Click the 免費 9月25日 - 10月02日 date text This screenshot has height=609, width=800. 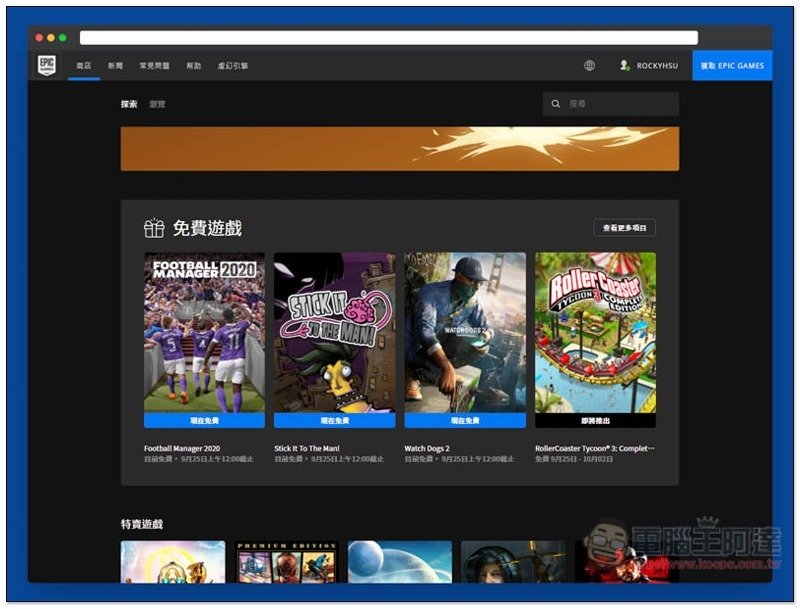(574, 459)
